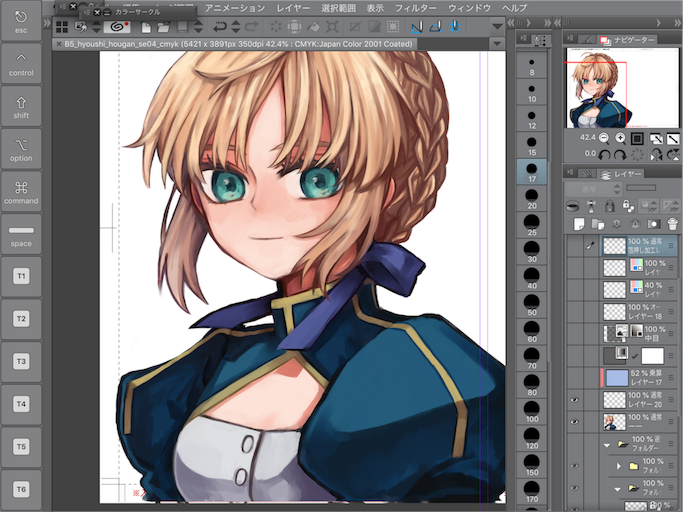Open the command bar overflow arrow
Viewport: 683px width, 512px height.
pyautogui.click(x=497, y=27)
